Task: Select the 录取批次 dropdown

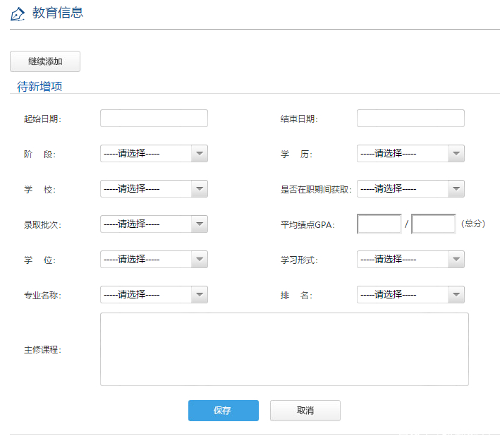Action: [154, 224]
